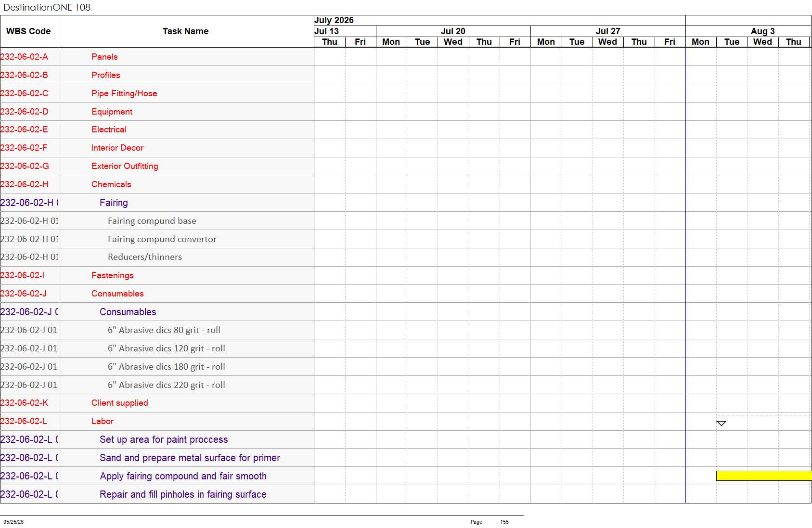Select the July 2026 month header
The height and width of the screenshot is (528, 812).
click(334, 20)
